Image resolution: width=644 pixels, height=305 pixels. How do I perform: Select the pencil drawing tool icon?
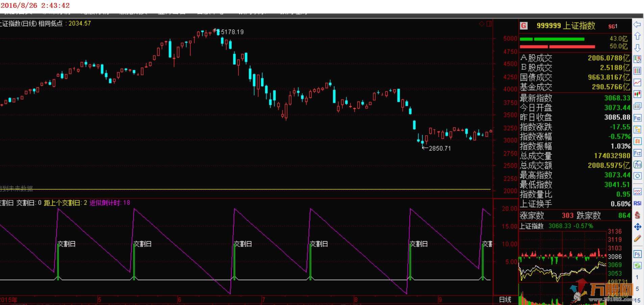click(637, 239)
